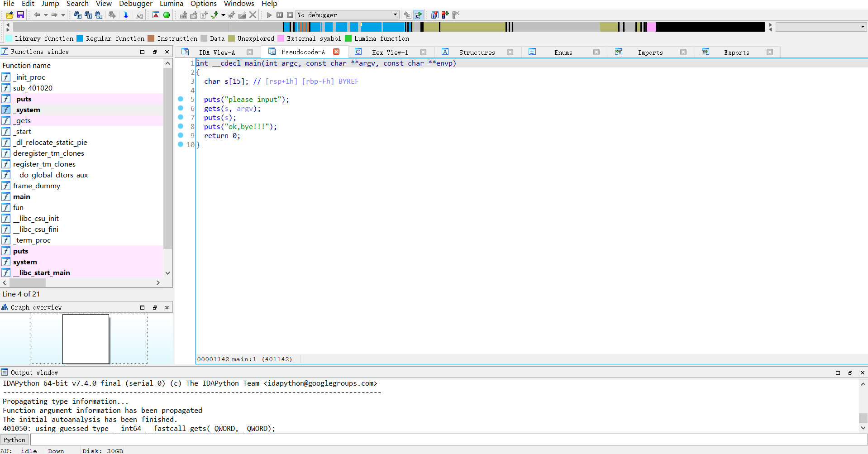Close the Enums tab
Screen dimensions: 868x454
(596, 52)
